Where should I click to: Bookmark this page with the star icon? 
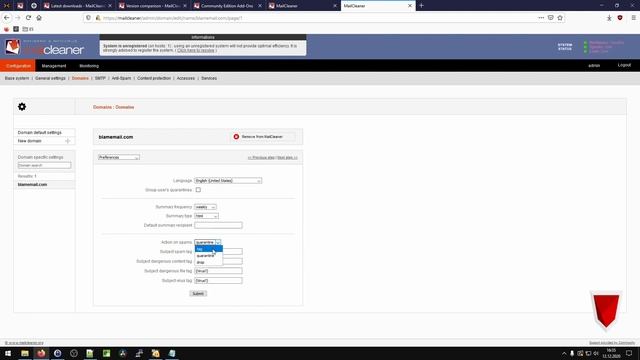pos(560,18)
